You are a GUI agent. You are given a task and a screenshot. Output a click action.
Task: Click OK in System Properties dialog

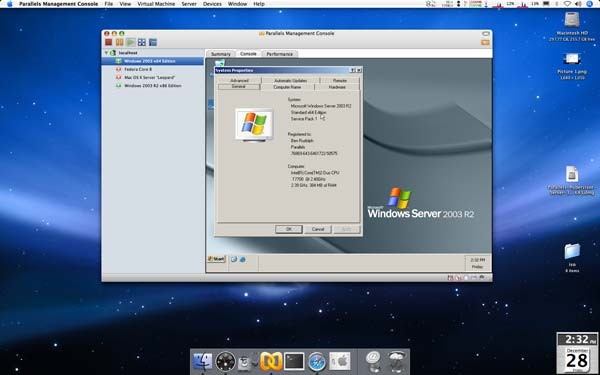point(289,229)
